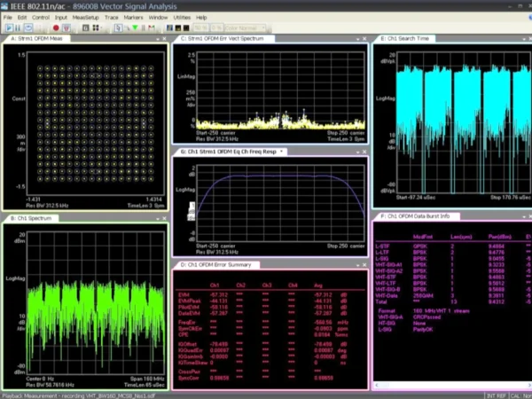Click 'CRCPassed' value in Burst Info
The width and height of the screenshot is (532, 399).
(426, 317)
